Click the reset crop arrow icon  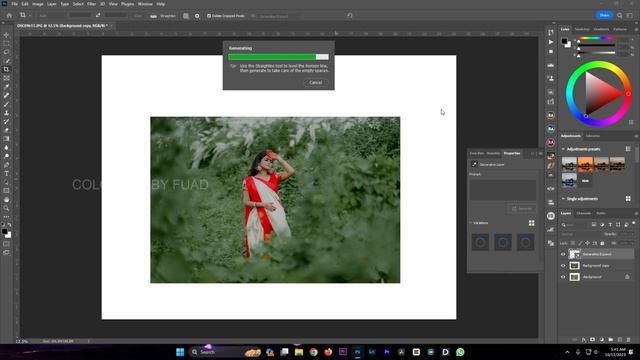click(x=350, y=16)
